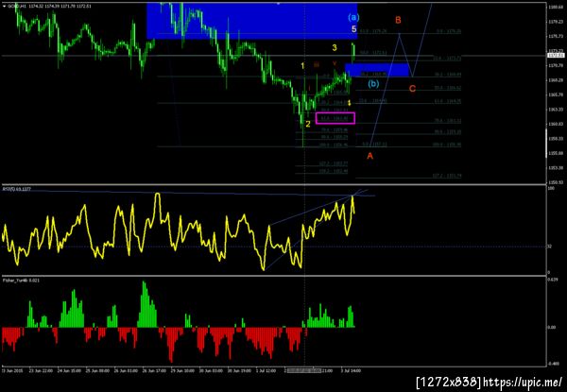The height and width of the screenshot is (392, 567).
Task: Click the yellow wave label 3
Action: point(335,47)
